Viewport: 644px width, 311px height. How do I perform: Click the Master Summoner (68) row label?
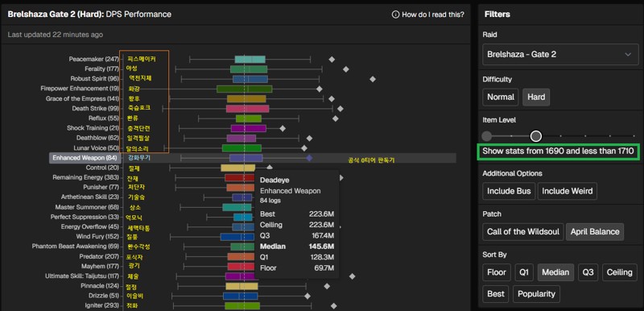pos(87,207)
